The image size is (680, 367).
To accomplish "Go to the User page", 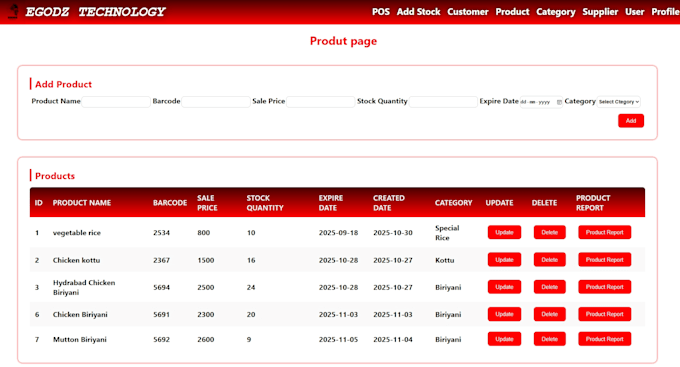I will 634,12.
